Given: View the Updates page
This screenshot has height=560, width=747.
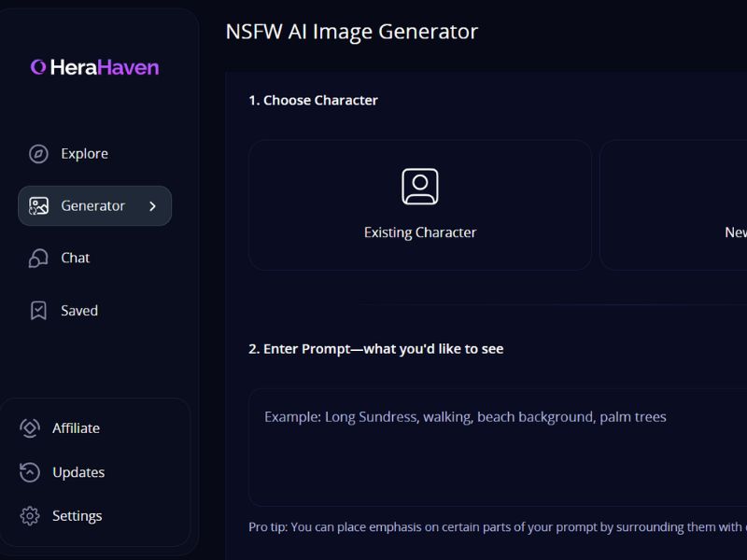Looking at the screenshot, I should 78,472.
